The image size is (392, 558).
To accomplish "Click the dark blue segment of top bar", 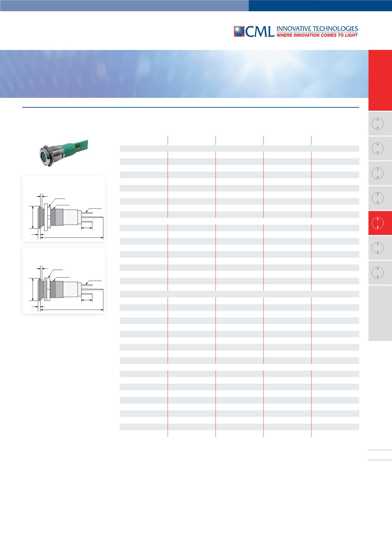I will pyautogui.click(x=320, y=5).
